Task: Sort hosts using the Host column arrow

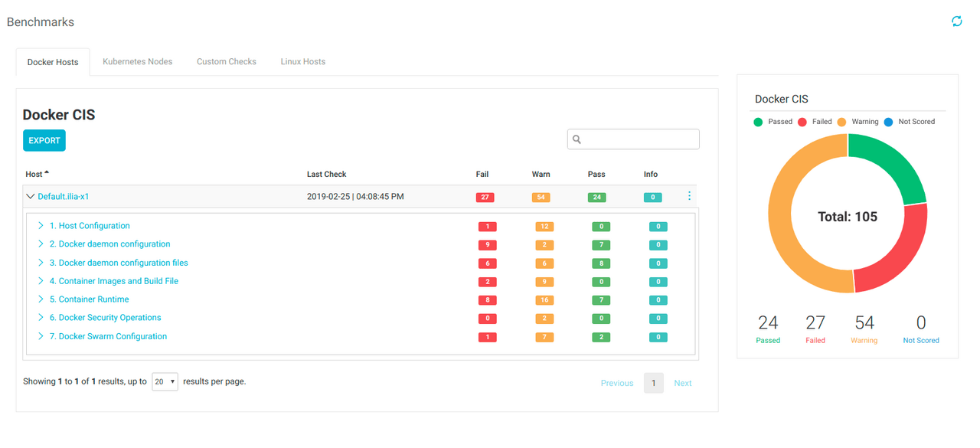Action: click(47, 173)
